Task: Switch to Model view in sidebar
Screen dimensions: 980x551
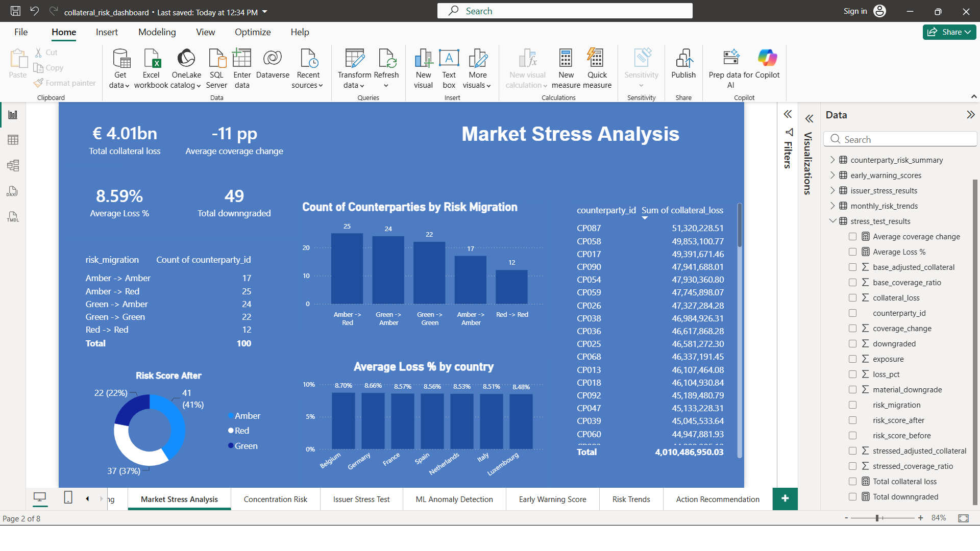Action: pos(13,165)
